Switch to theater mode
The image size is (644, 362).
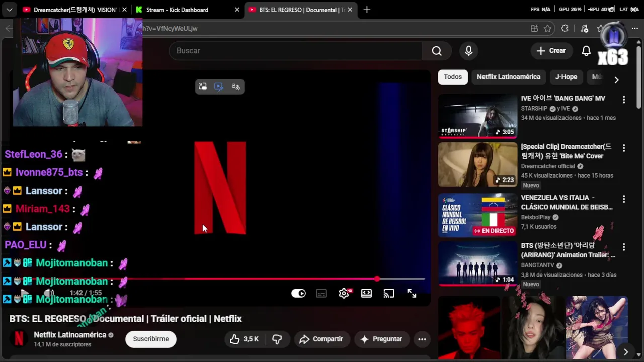point(366,293)
